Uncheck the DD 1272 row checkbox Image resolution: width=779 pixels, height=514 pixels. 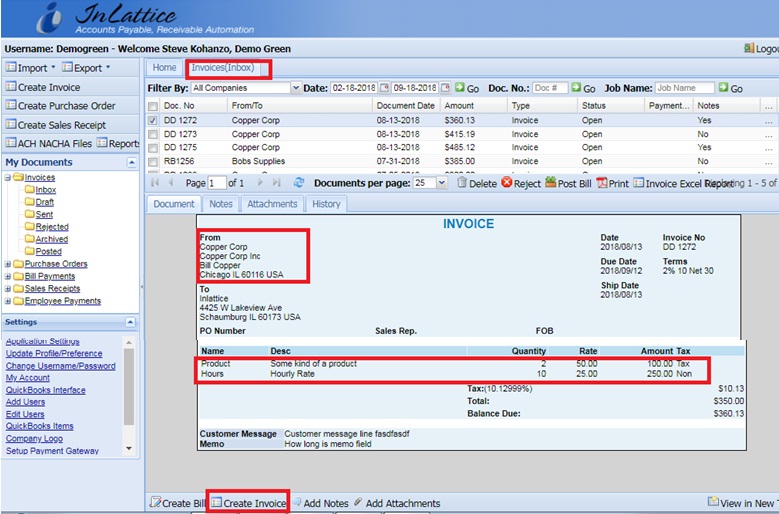153,120
